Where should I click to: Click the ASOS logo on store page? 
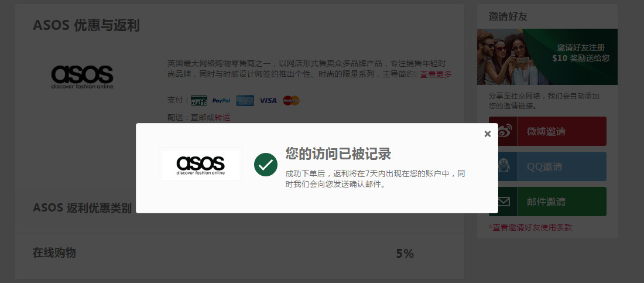click(x=82, y=77)
